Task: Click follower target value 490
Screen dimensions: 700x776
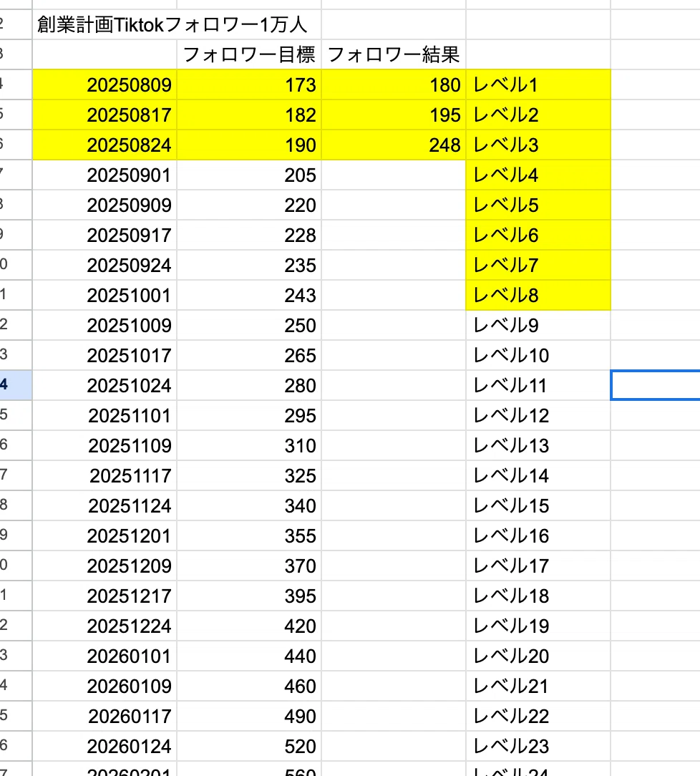Action: (x=249, y=716)
